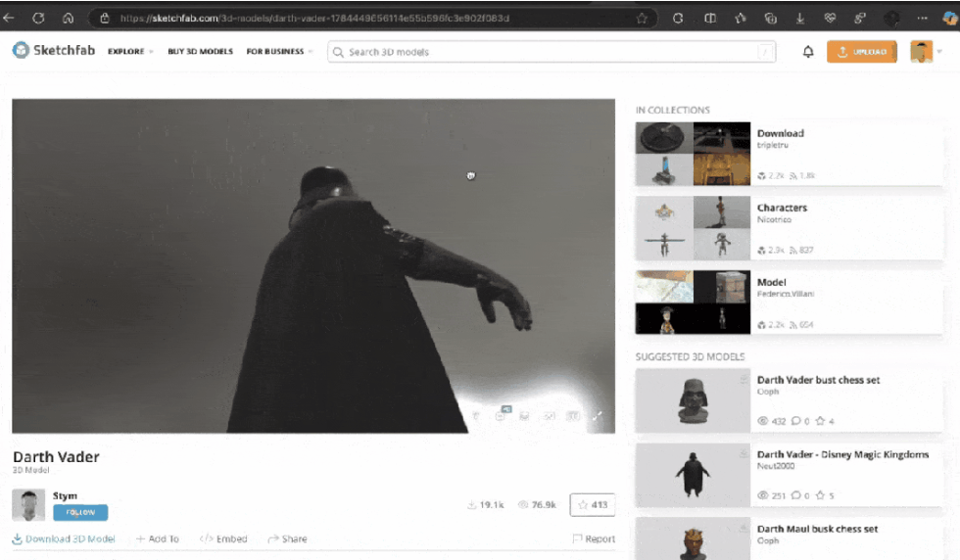Report this model via Report link
This screenshot has width=960, height=560.
[594, 539]
